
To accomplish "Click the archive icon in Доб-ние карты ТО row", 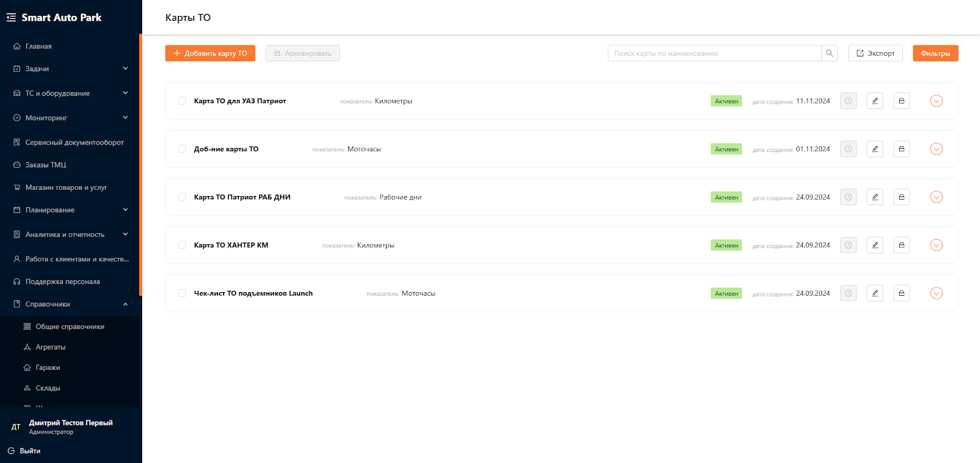I will (901, 149).
